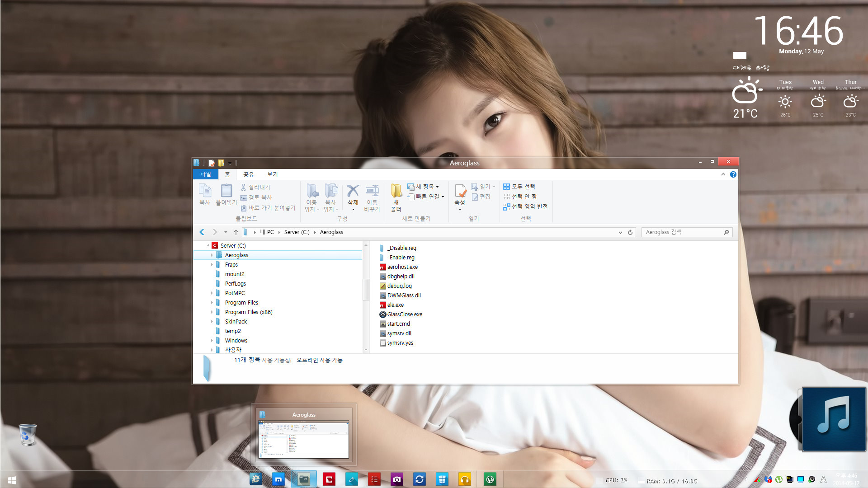This screenshot has height=488, width=868.
Task: Click 경로 복사 (Copy path)
Action: click(256, 197)
